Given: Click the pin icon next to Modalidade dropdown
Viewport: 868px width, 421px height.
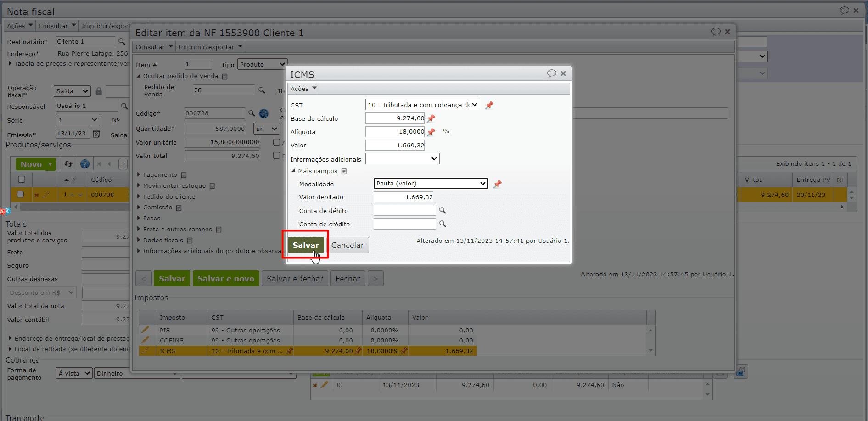Looking at the screenshot, I should [498, 184].
